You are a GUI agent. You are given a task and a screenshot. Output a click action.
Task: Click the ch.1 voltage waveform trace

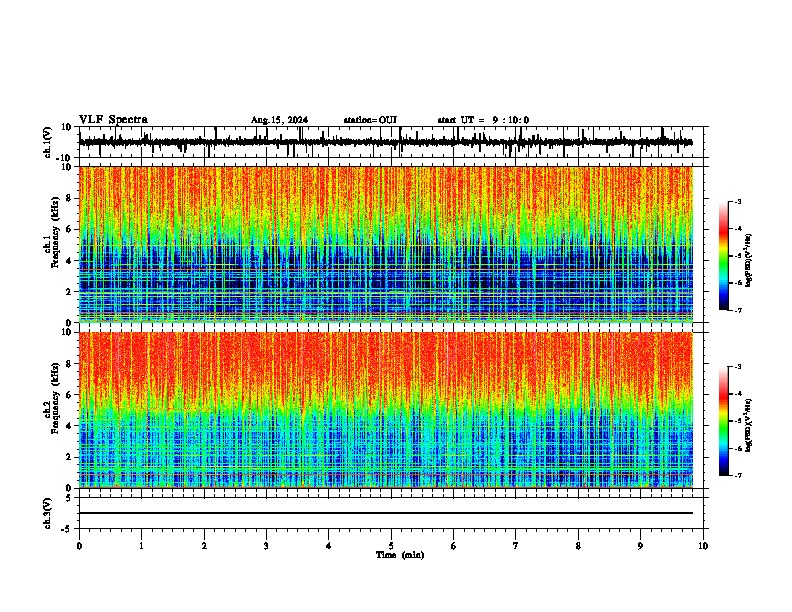point(386,142)
